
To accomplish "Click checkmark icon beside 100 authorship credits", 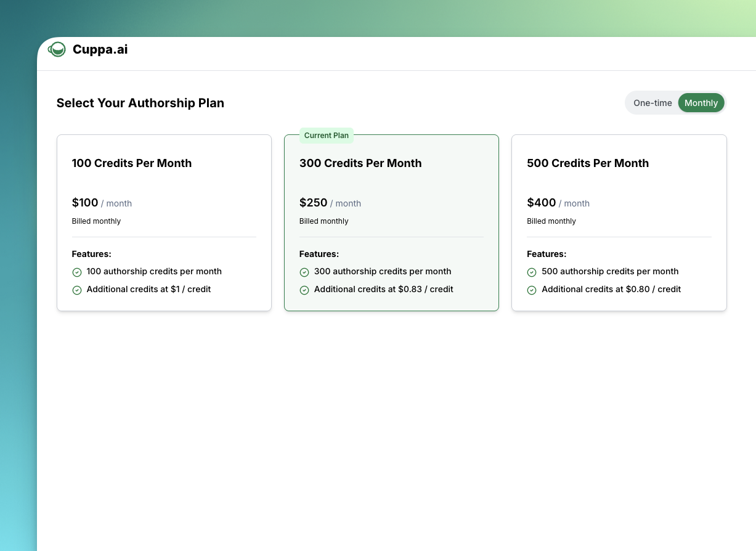I will [77, 272].
